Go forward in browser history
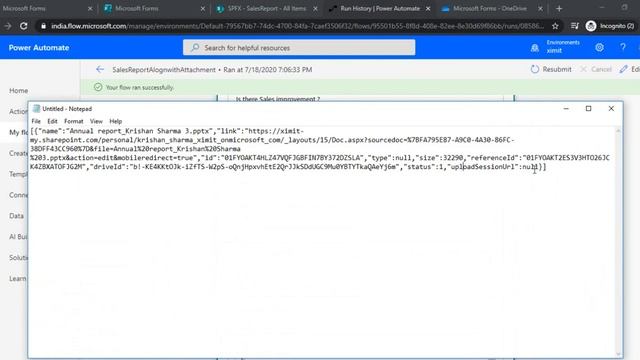640x360 pixels. 8,26
